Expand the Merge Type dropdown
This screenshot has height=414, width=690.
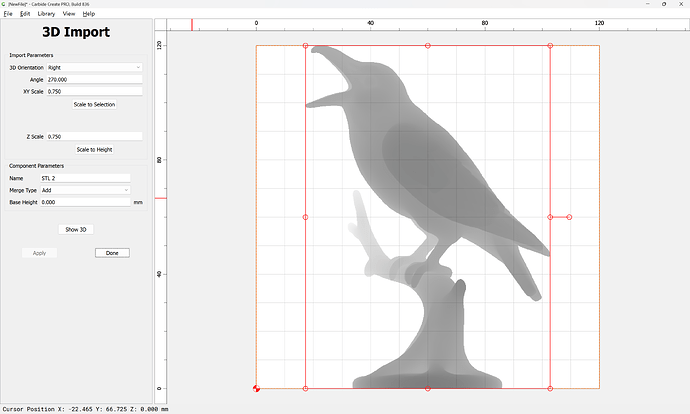[x=85, y=190]
